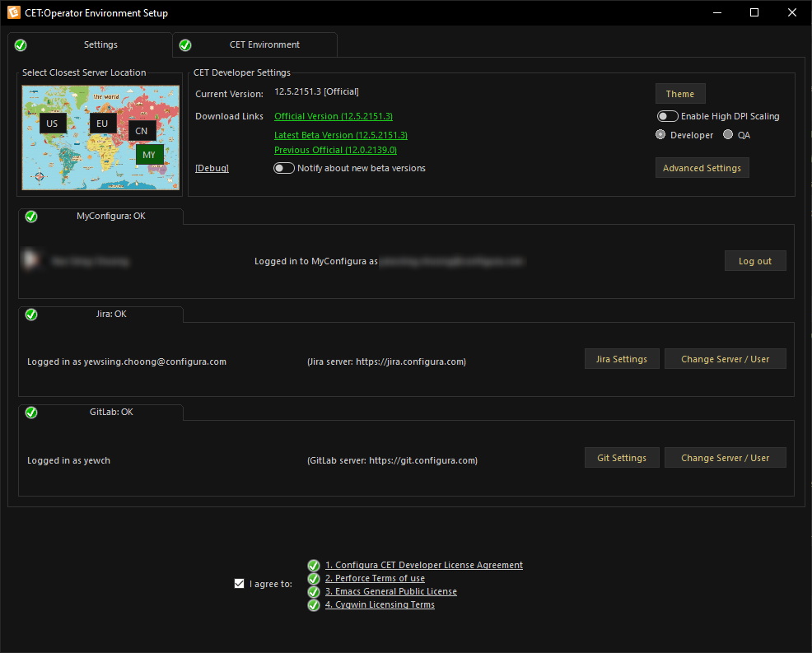The image size is (812, 653).
Task: Toggle Notify about new beta versions
Action: (x=284, y=168)
